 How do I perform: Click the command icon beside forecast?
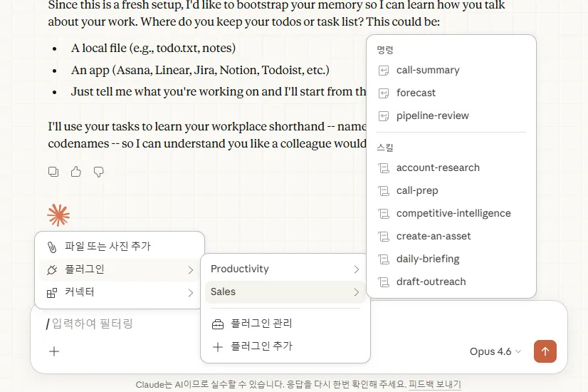(384, 93)
